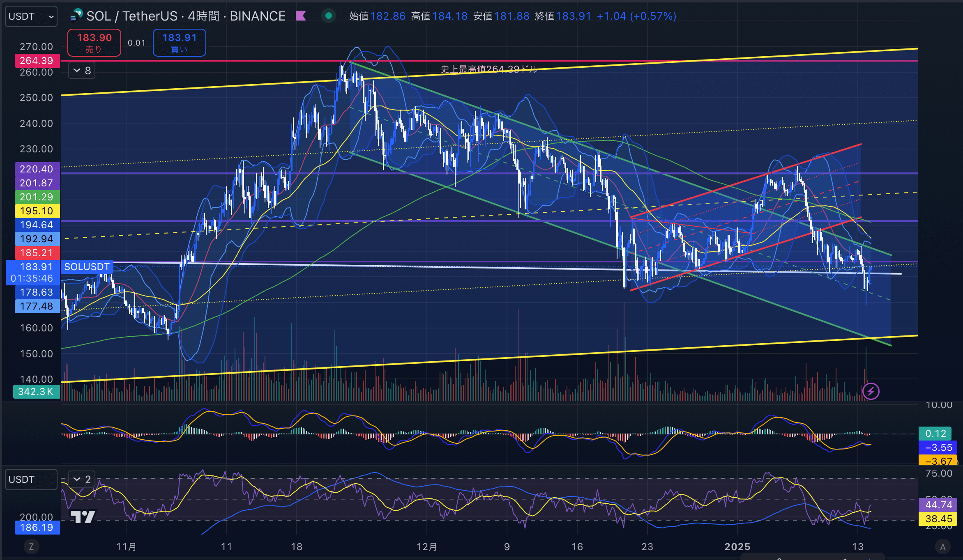
Task: Click the purple lightning bolt replay icon
Action: click(871, 391)
